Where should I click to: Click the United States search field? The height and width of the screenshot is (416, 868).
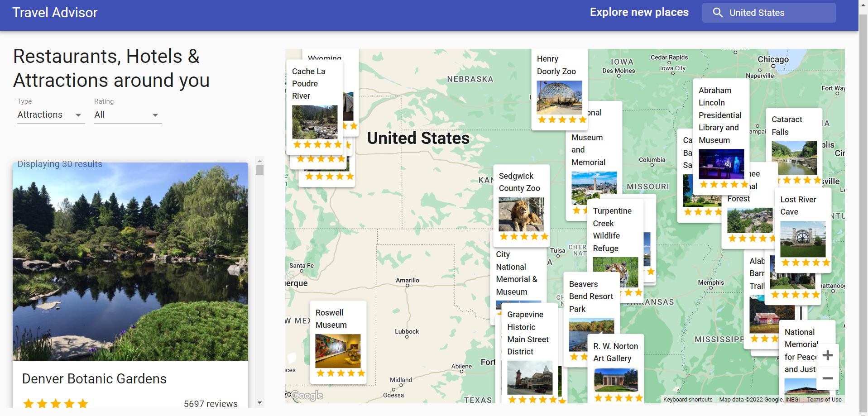(768, 13)
